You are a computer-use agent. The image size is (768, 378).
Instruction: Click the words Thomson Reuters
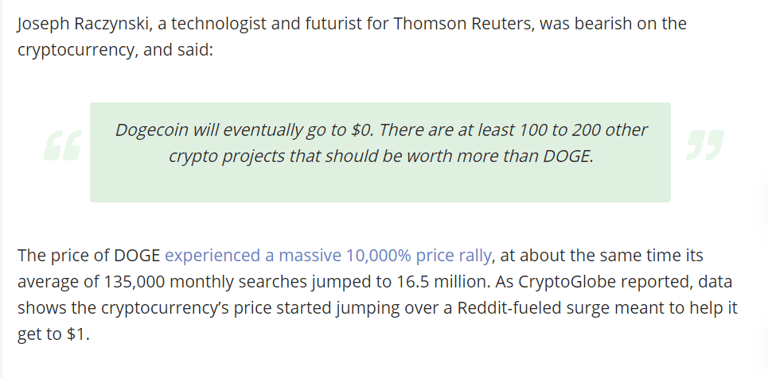click(x=462, y=24)
